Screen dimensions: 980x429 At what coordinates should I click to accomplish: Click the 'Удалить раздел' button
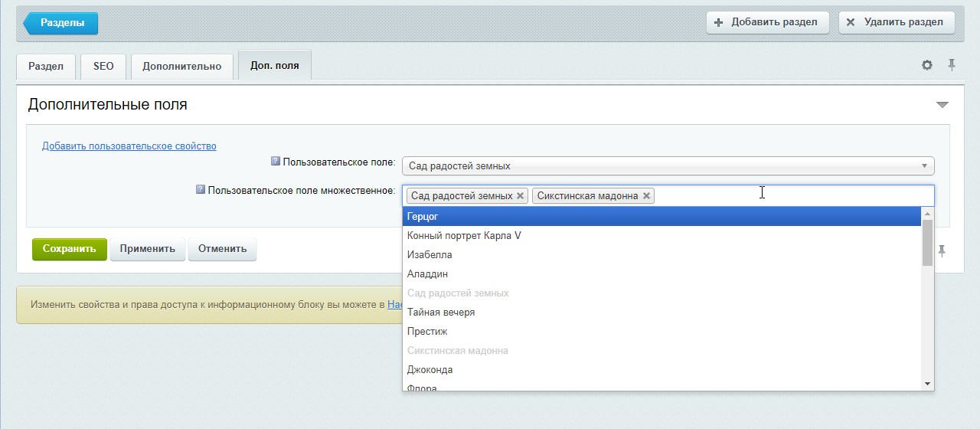(x=897, y=22)
